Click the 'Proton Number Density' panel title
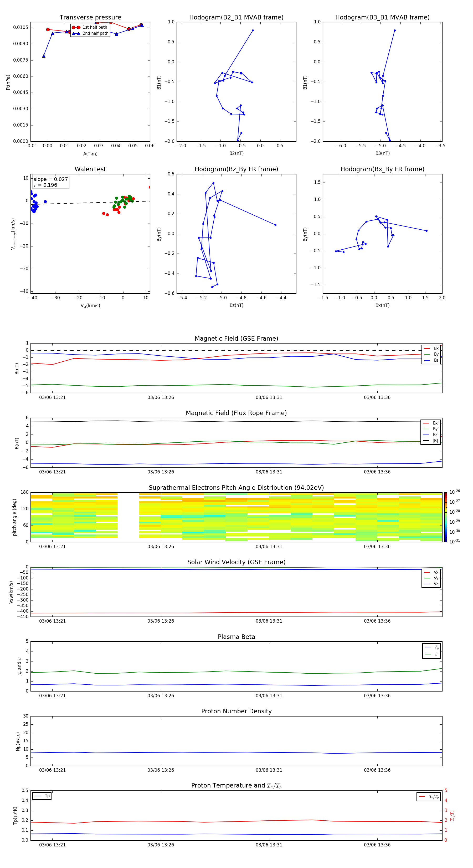This screenshot has width=473, height=868. pos(236,711)
